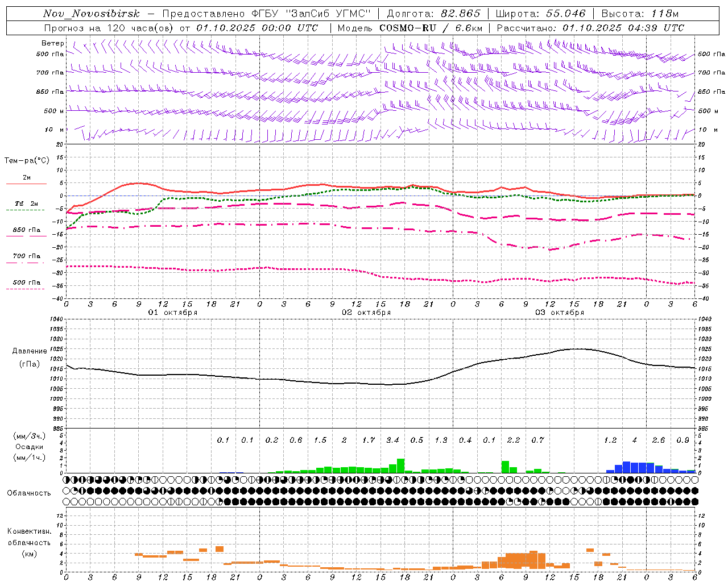
Task: Click the 'Осадки' precipitation label
Action: [x=30, y=447]
